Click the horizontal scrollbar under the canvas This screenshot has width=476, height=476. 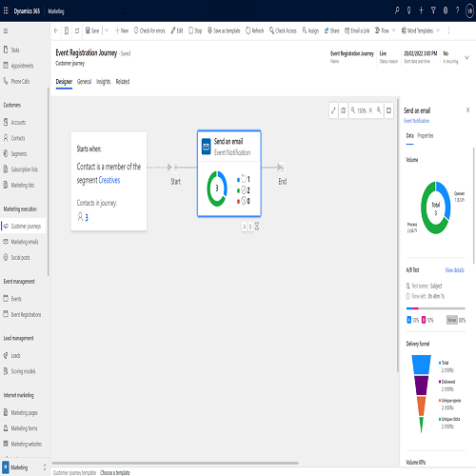click(x=175, y=463)
